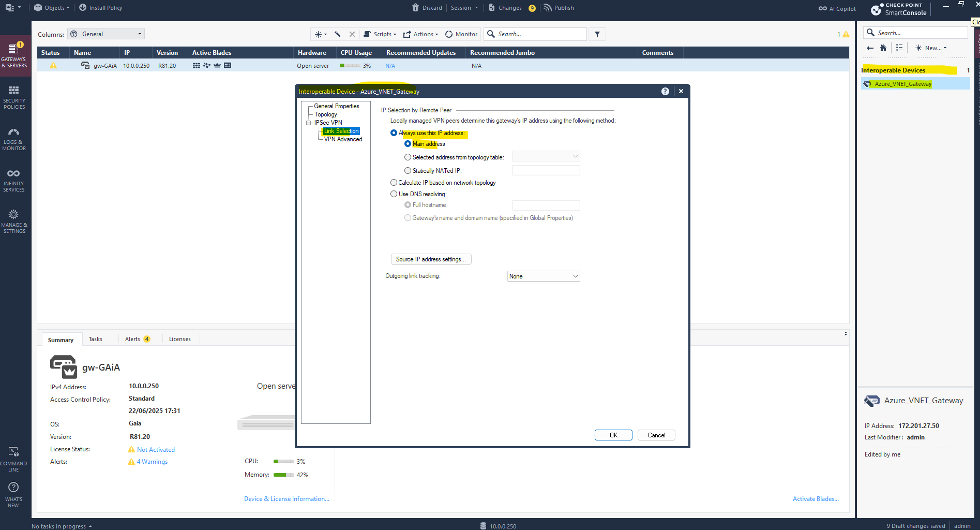The image size is (980, 530).
Task: Click Discard trash icon
Action: coord(416,8)
